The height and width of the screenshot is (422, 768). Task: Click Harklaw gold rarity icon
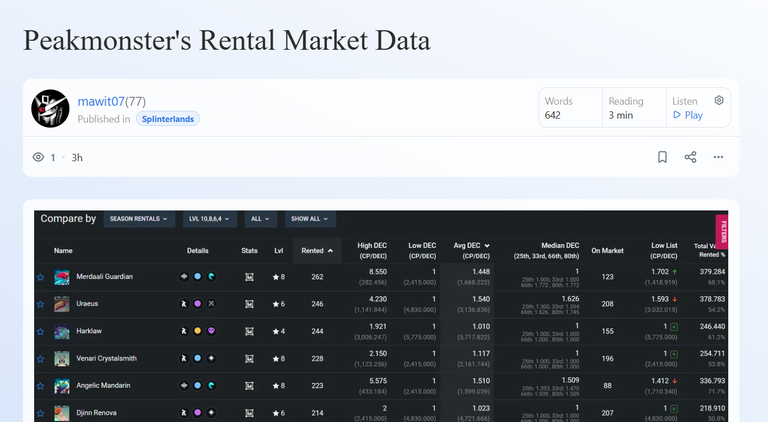click(x=197, y=331)
